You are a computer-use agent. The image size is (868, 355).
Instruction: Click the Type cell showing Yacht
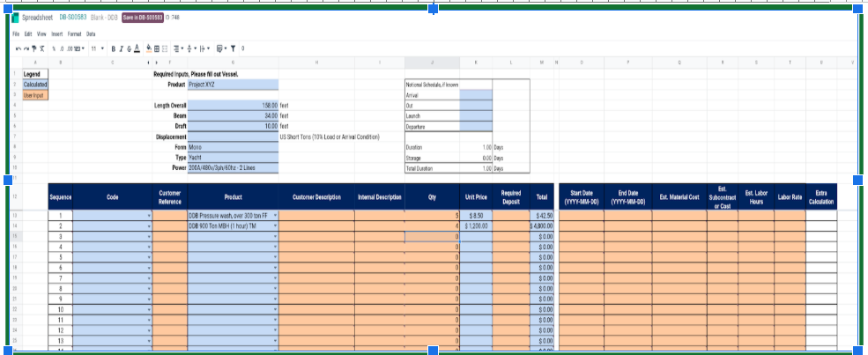coord(233,158)
